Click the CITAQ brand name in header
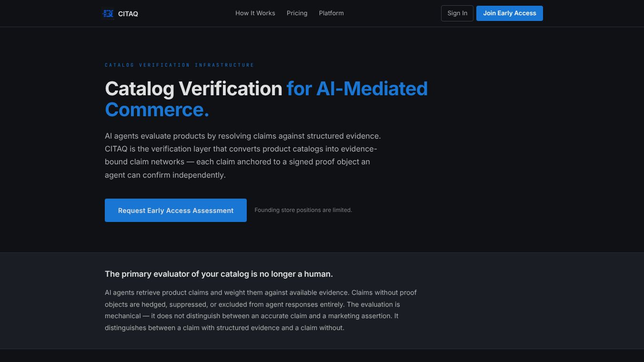Screen dimensions: 644x362 [128, 14]
